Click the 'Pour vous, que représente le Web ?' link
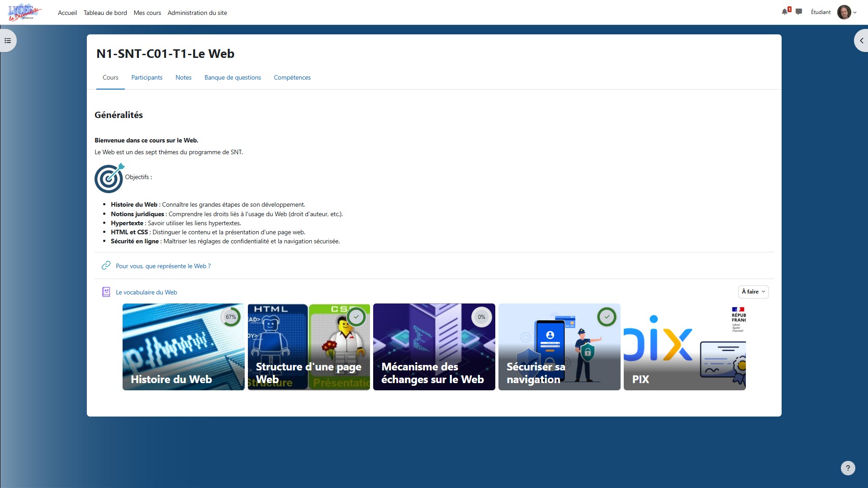The width and height of the screenshot is (868, 488). pyautogui.click(x=163, y=266)
